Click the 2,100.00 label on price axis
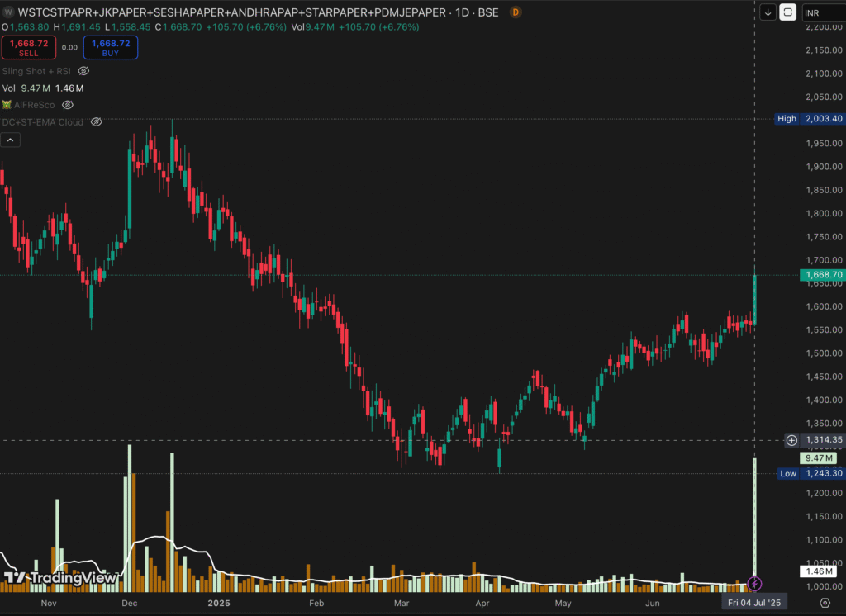846x616 pixels. coord(824,73)
